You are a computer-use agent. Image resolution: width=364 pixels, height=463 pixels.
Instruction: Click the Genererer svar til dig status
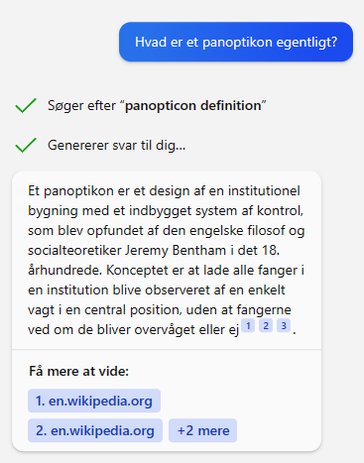[x=116, y=145]
